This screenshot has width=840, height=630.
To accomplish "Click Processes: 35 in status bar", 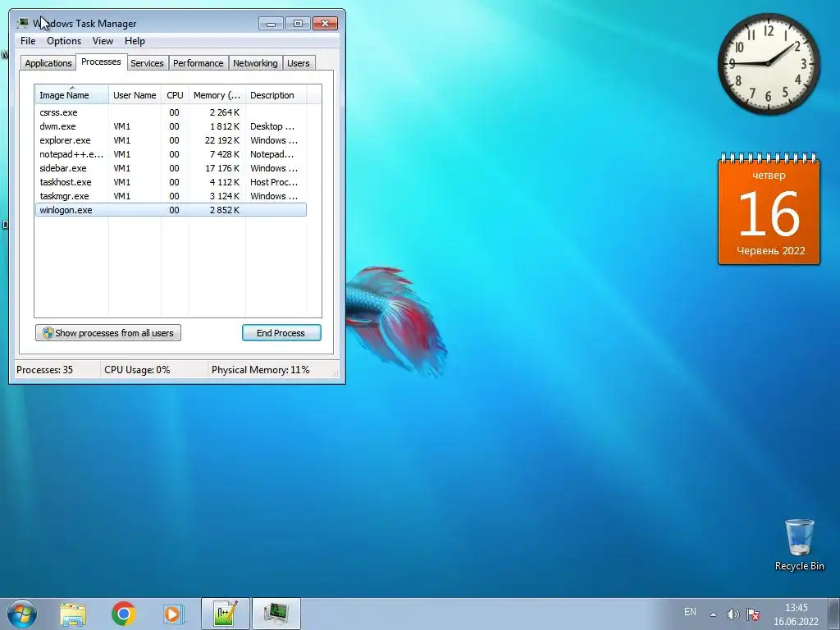I will (44, 370).
